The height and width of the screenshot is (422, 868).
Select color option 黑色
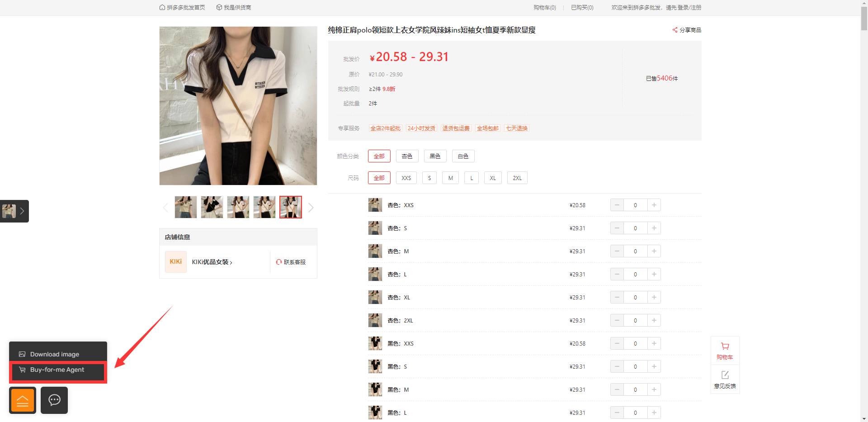[435, 156]
